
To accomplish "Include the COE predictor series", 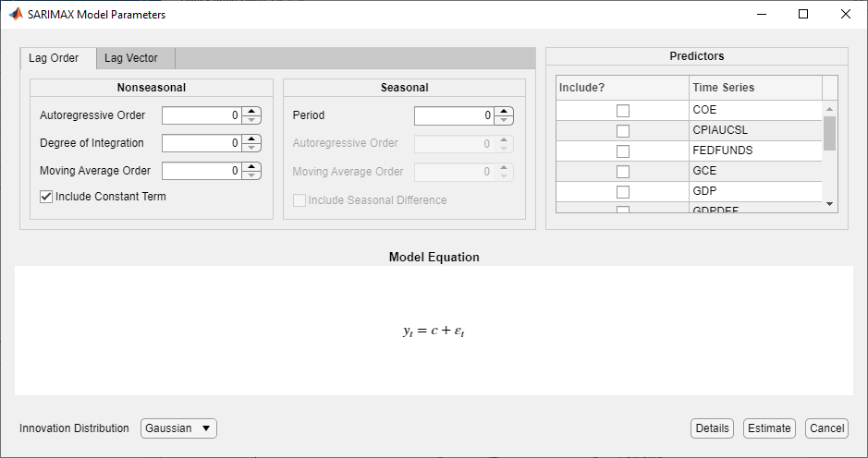I will (x=623, y=110).
